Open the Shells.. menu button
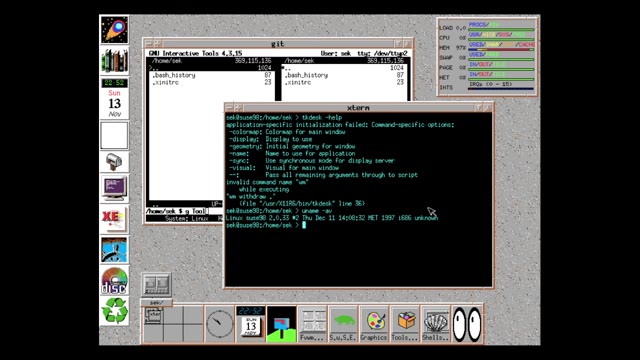This screenshot has width=640, height=360. click(x=436, y=323)
